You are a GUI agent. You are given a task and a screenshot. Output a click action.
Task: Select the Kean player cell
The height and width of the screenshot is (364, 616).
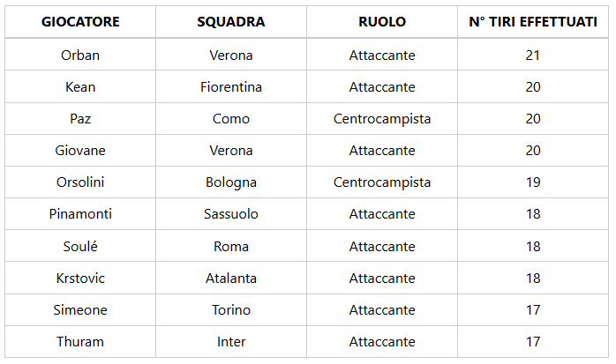(80, 87)
